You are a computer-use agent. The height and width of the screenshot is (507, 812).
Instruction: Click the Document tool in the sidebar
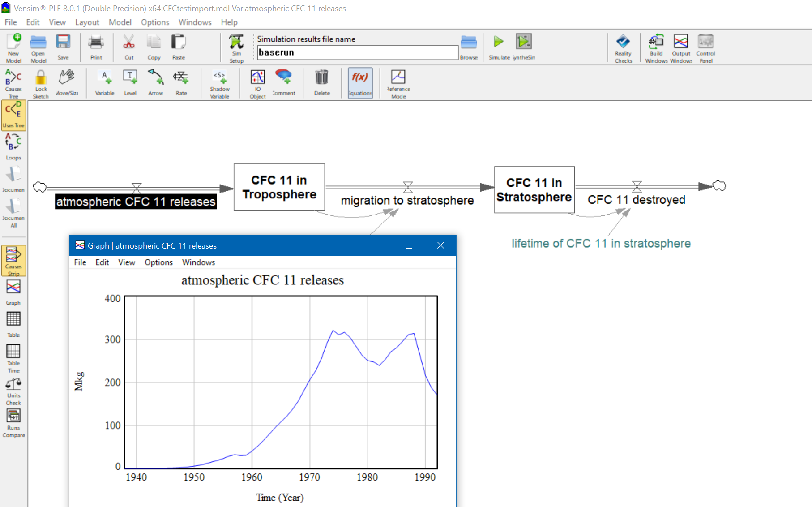click(13, 179)
